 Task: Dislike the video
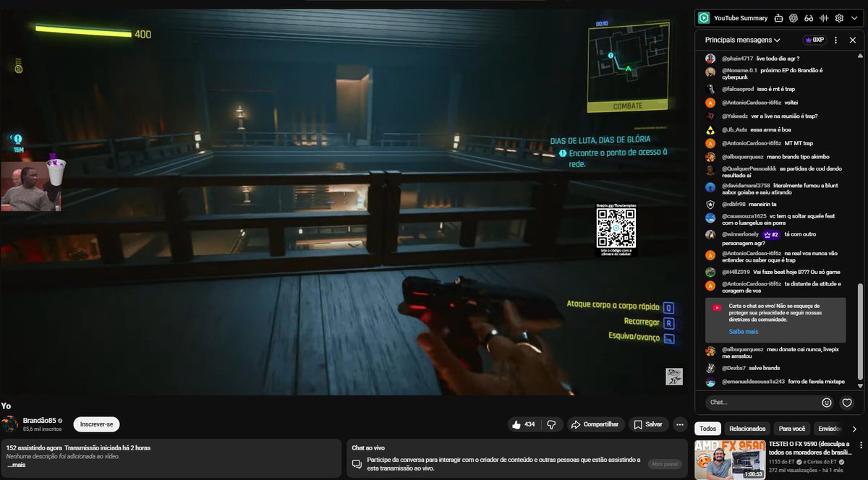551,424
